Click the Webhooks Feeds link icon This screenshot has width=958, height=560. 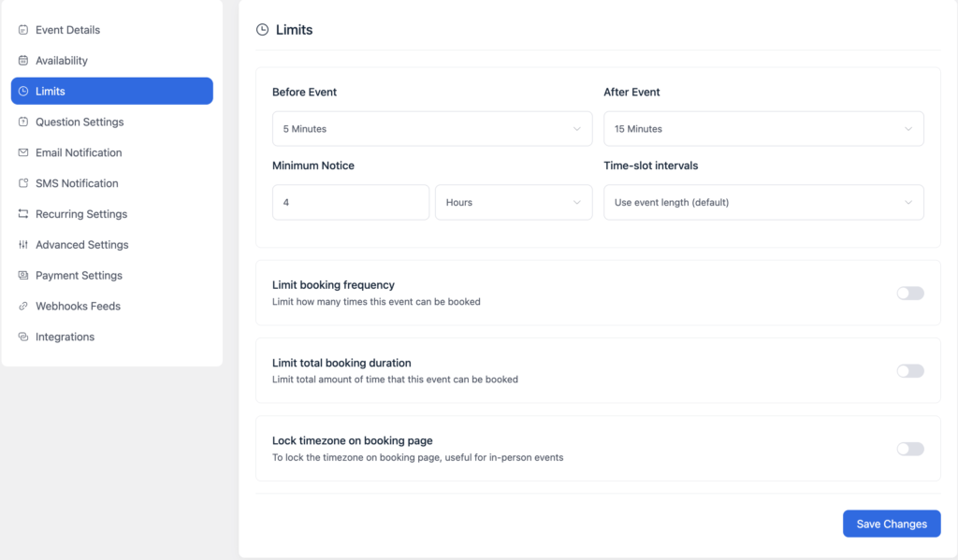[23, 306]
